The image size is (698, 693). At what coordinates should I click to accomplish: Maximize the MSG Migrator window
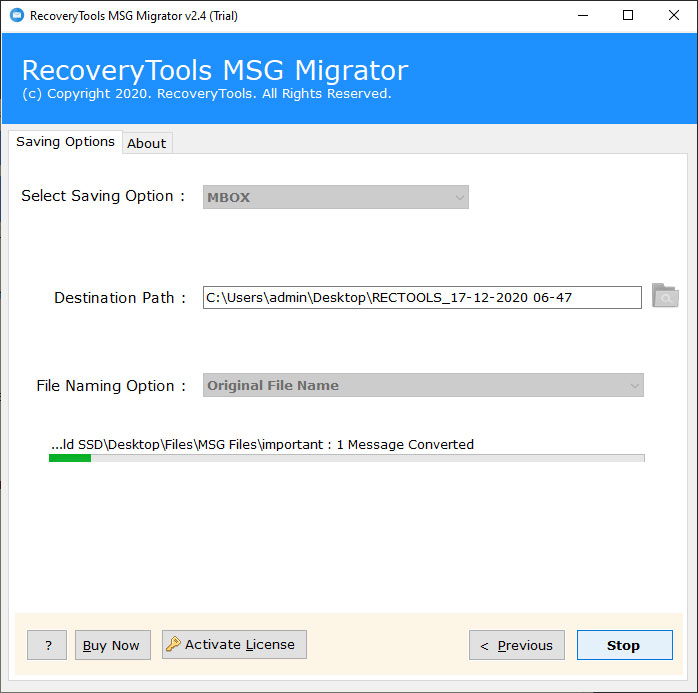pyautogui.click(x=628, y=16)
